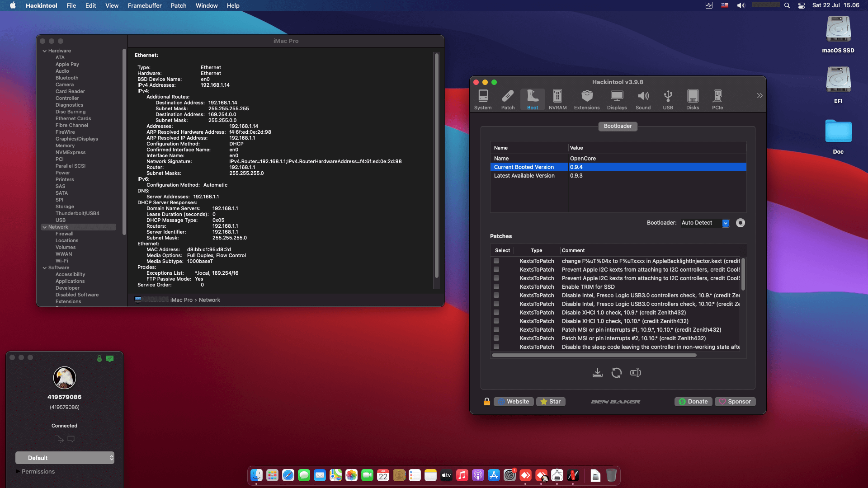Open Control Center in menu bar
The width and height of the screenshot is (868, 488).
[802, 5]
